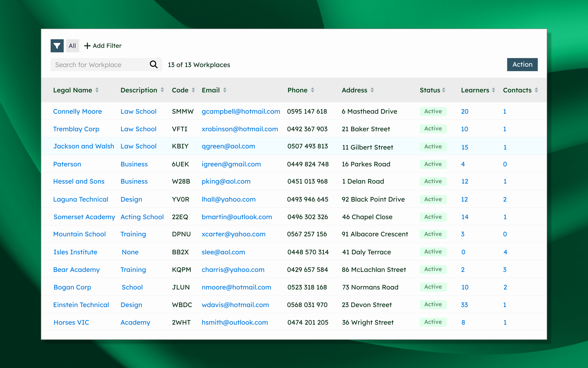The image size is (588, 368).
Task: Select address 91 Albacore Crescent
Action: (375, 234)
